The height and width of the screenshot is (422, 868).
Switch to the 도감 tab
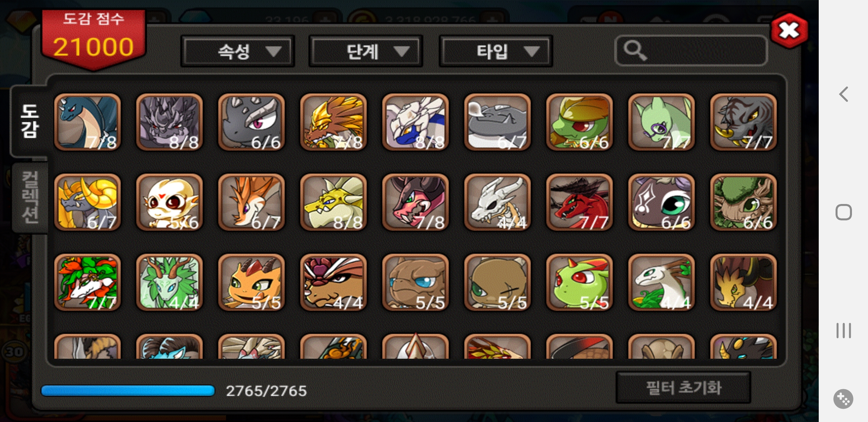coord(30,122)
